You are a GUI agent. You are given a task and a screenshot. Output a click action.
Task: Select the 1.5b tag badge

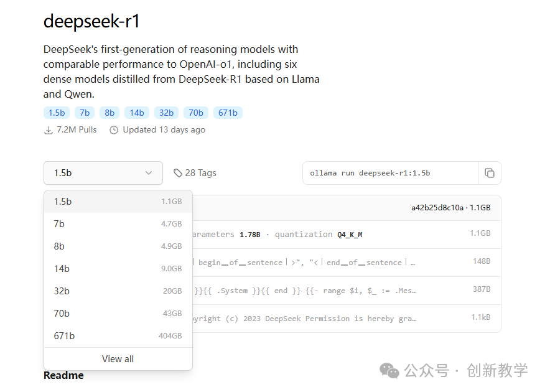click(x=56, y=113)
